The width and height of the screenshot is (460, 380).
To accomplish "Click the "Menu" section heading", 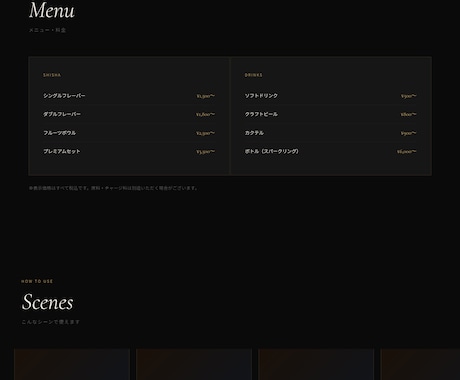I will point(52,10).
